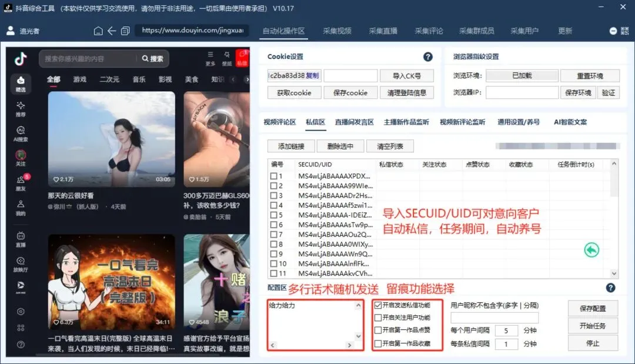Open the 视频评论区 tab

coord(280,122)
